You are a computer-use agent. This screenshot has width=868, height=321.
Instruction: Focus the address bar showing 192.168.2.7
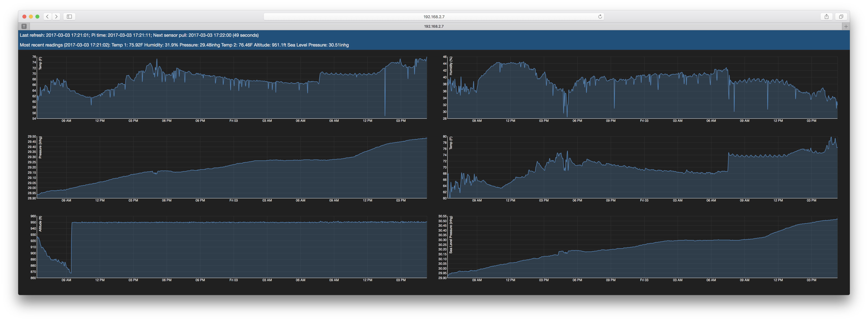pyautogui.click(x=434, y=17)
